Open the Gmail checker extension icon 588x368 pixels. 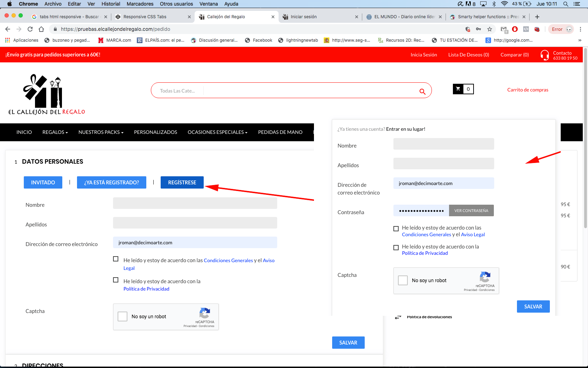coord(504,29)
